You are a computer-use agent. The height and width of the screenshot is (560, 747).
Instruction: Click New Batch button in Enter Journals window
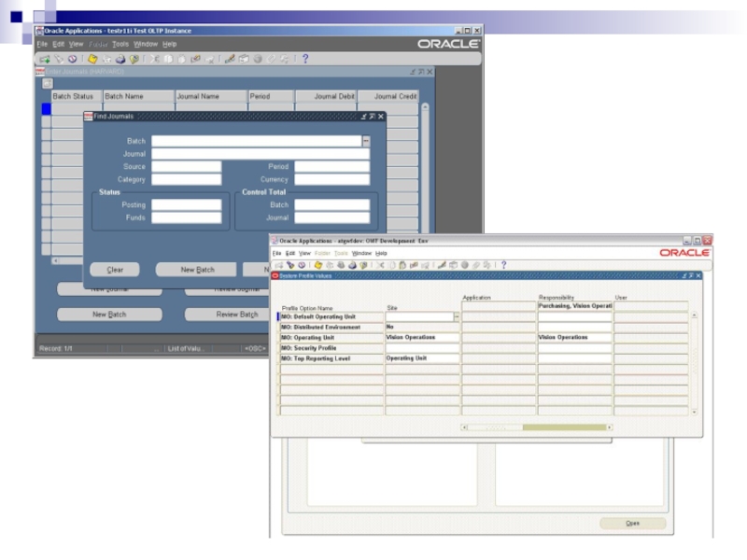(109, 315)
